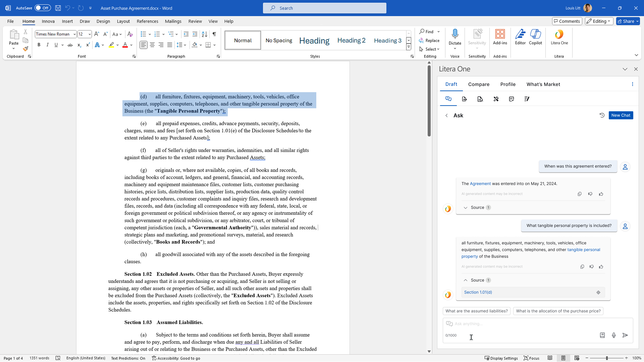The width and height of the screenshot is (644, 362).
Task: Open the Editing mode dropdown
Action: [599, 21]
